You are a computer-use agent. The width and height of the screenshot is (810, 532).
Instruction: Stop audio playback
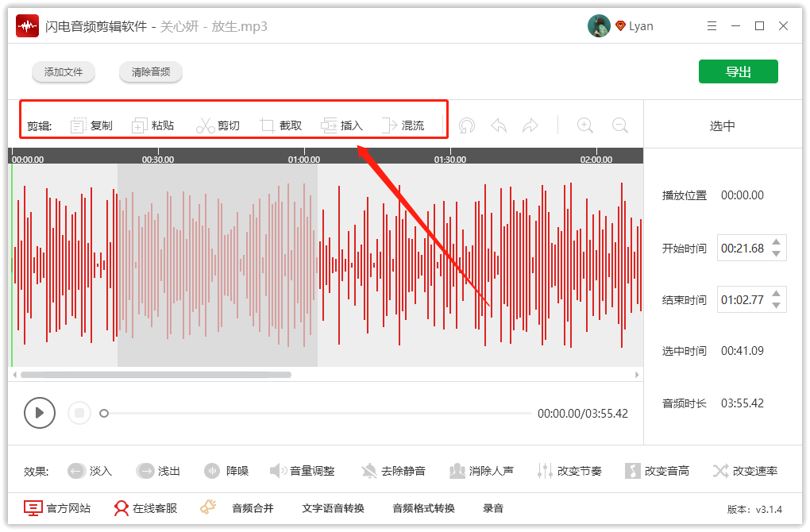(79, 413)
